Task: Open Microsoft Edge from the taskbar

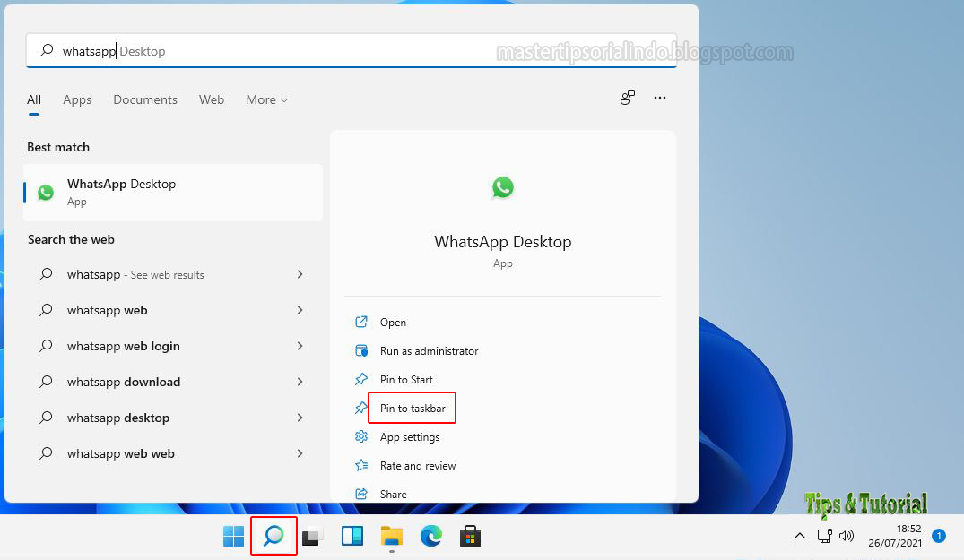Action: click(431, 535)
